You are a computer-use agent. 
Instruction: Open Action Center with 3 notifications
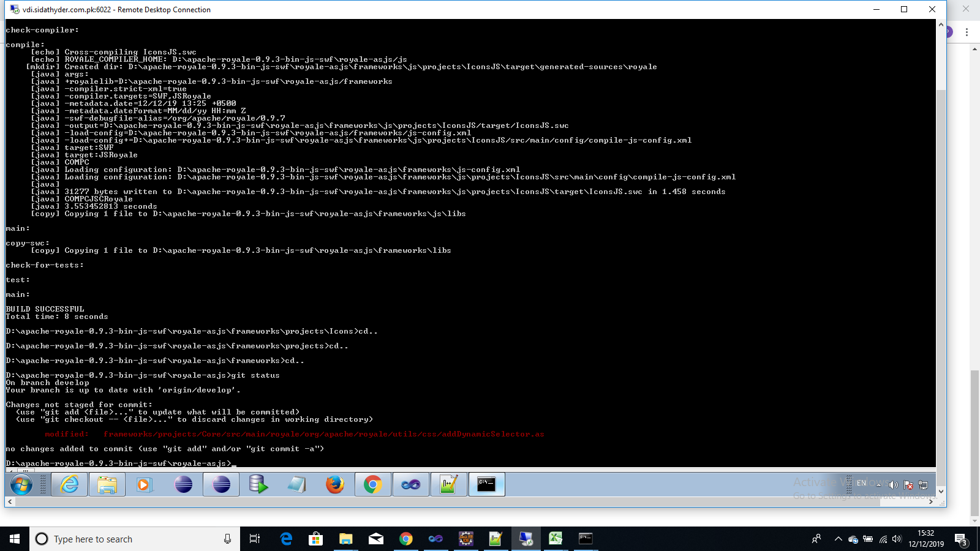tap(962, 539)
